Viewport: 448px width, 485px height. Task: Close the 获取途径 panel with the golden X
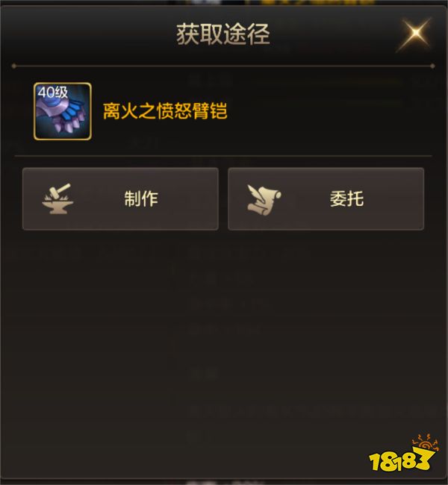pyautogui.click(x=415, y=33)
